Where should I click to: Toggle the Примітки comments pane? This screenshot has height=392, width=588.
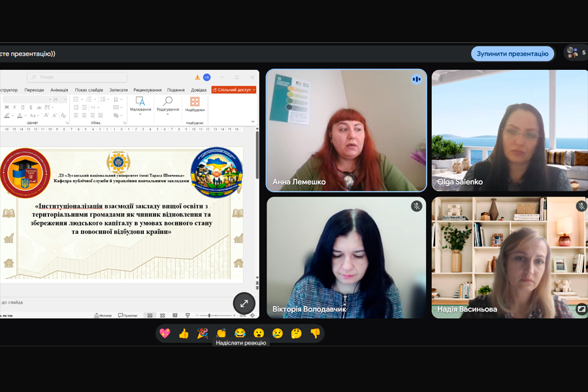[x=127, y=316]
